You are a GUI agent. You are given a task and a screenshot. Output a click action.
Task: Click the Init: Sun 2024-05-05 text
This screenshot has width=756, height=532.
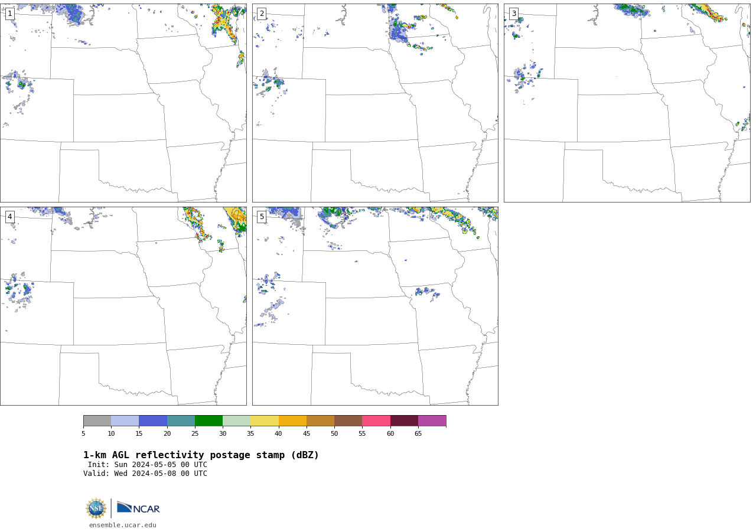[x=148, y=465]
